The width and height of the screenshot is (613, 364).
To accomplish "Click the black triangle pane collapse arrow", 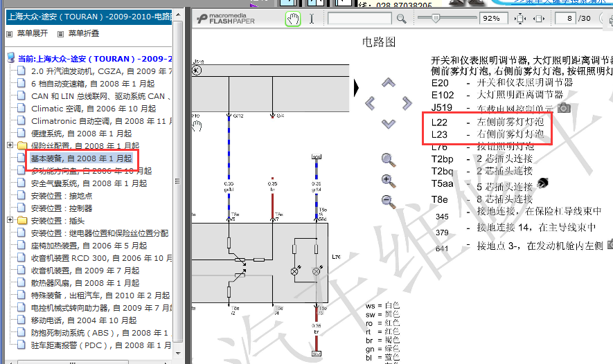I will click(x=356, y=88).
